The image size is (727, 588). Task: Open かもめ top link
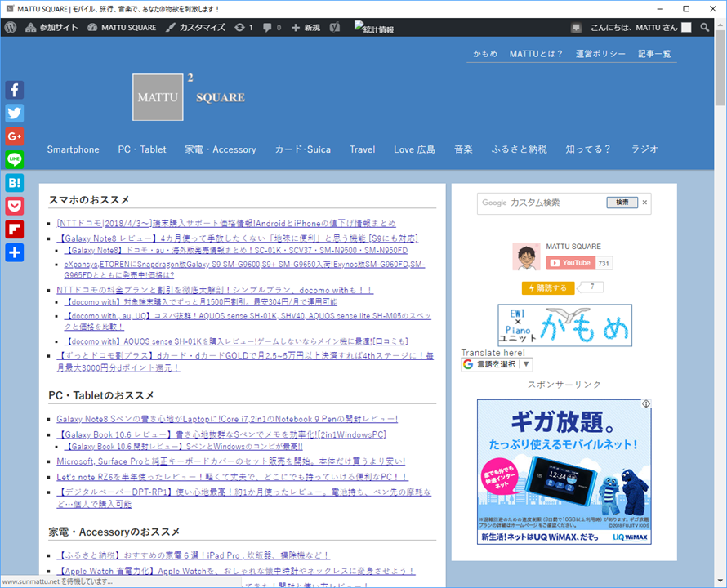485,54
